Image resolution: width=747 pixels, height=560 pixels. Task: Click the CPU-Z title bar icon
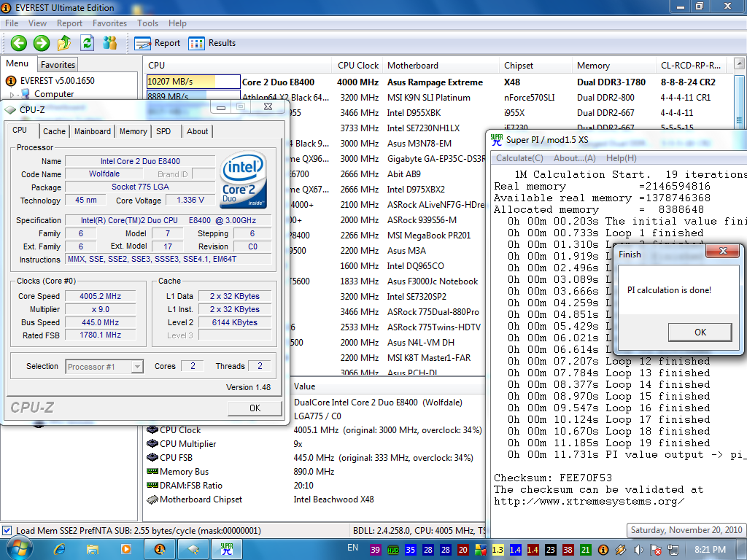pyautogui.click(x=10, y=110)
